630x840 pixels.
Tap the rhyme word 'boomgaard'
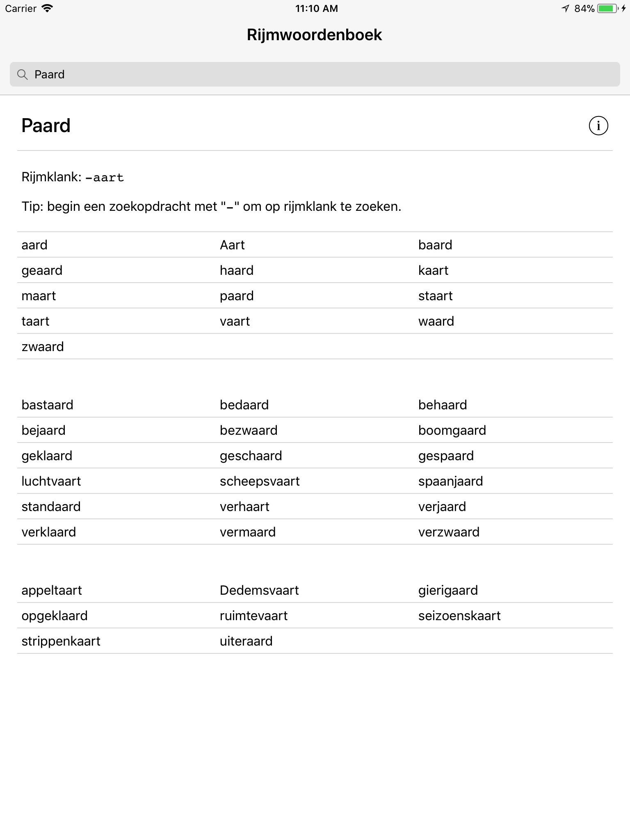click(x=452, y=431)
